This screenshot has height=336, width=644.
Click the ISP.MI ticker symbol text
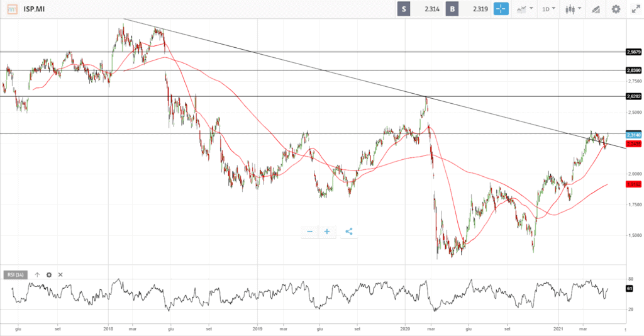click(x=34, y=9)
